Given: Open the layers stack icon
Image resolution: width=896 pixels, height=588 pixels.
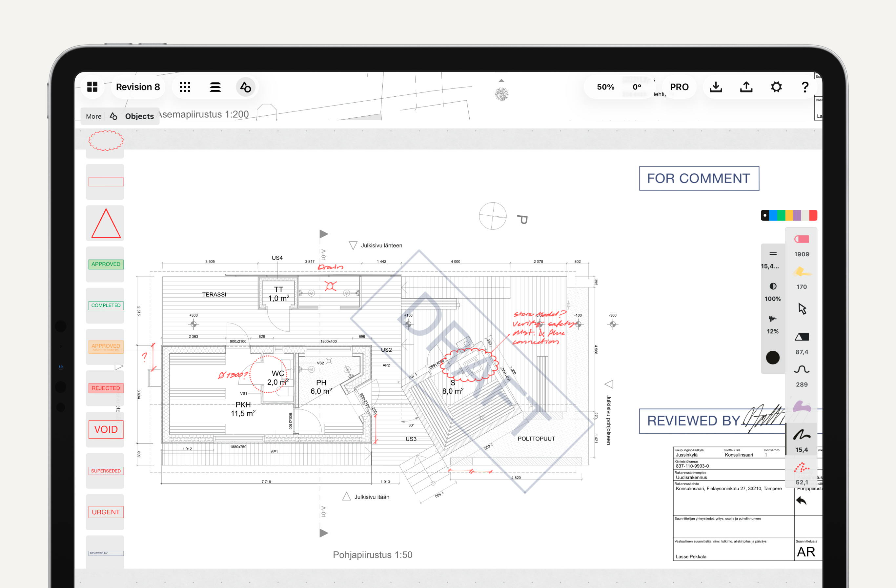Looking at the screenshot, I should [x=215, y=87].
